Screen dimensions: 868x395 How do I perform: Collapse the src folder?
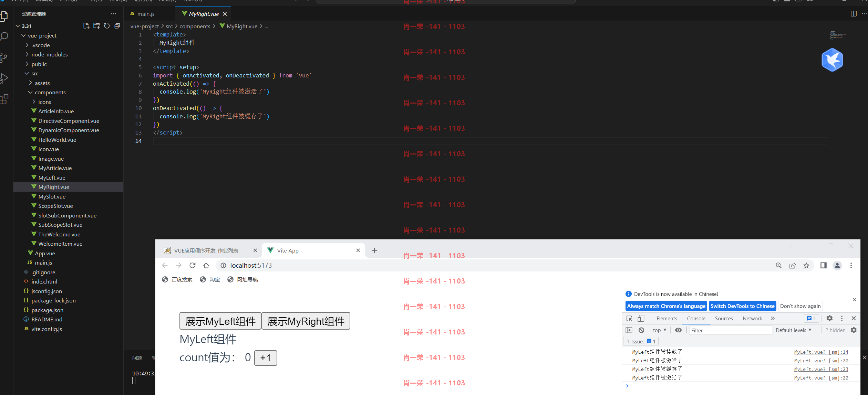coord(27,73)
